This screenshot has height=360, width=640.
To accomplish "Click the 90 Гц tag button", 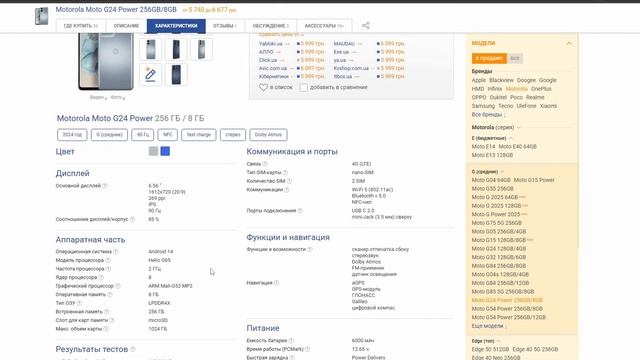I will (143, 135).
